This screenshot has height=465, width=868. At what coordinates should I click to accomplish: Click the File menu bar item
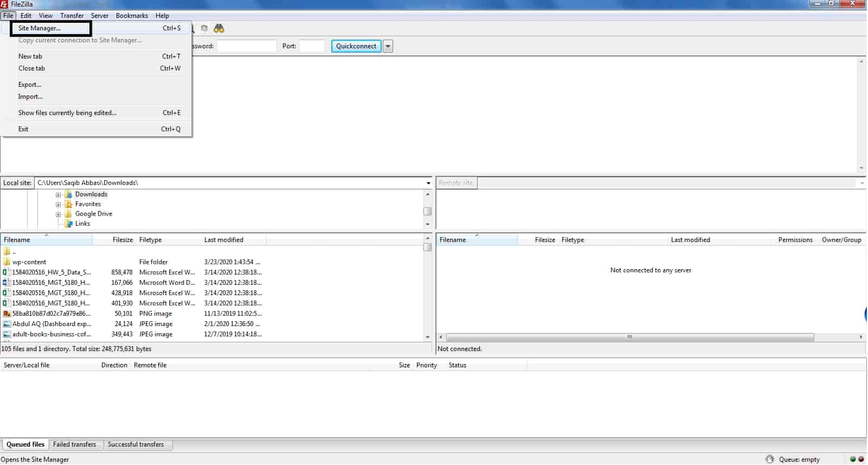coord(8,15)
